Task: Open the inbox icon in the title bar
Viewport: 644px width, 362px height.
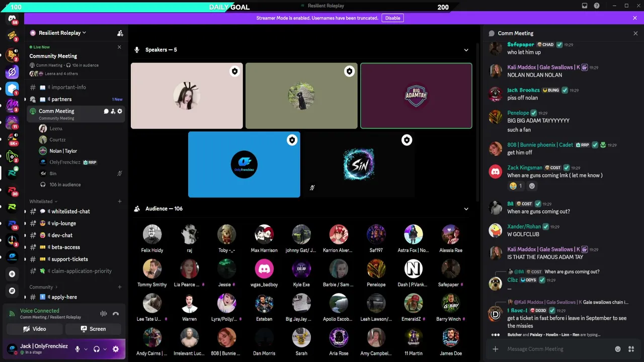Action: pos(585,6)
